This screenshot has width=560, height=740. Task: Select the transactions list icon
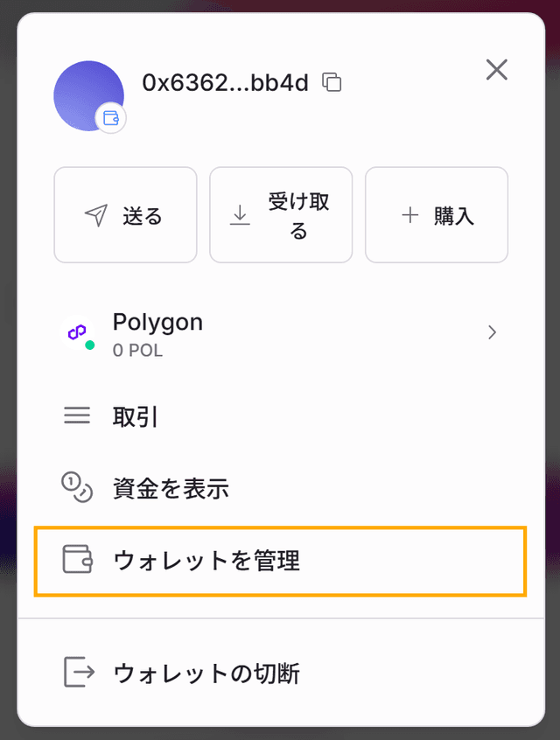(x=77, y=416)
